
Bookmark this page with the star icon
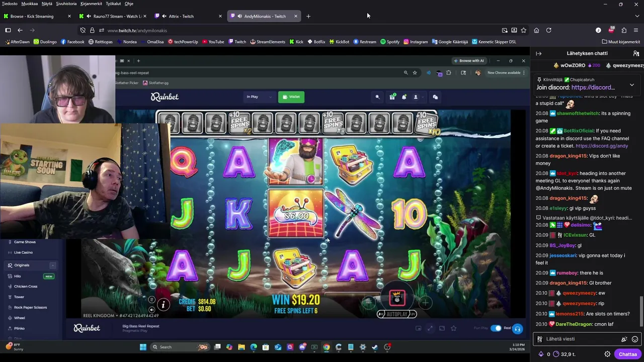click(x=523, y=30)
